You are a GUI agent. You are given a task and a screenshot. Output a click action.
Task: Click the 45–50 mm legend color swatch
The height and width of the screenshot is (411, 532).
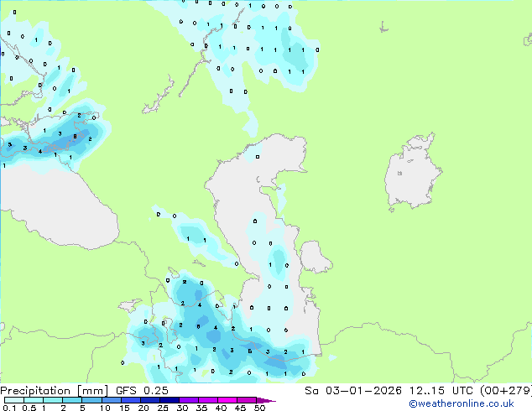click(x=247, y=400)
